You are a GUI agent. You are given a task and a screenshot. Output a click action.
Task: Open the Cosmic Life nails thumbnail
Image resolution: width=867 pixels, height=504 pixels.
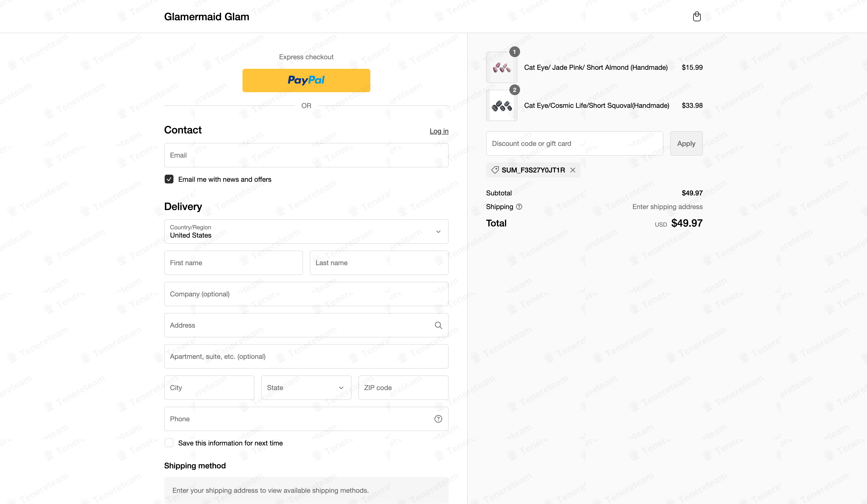click(501, 105)
